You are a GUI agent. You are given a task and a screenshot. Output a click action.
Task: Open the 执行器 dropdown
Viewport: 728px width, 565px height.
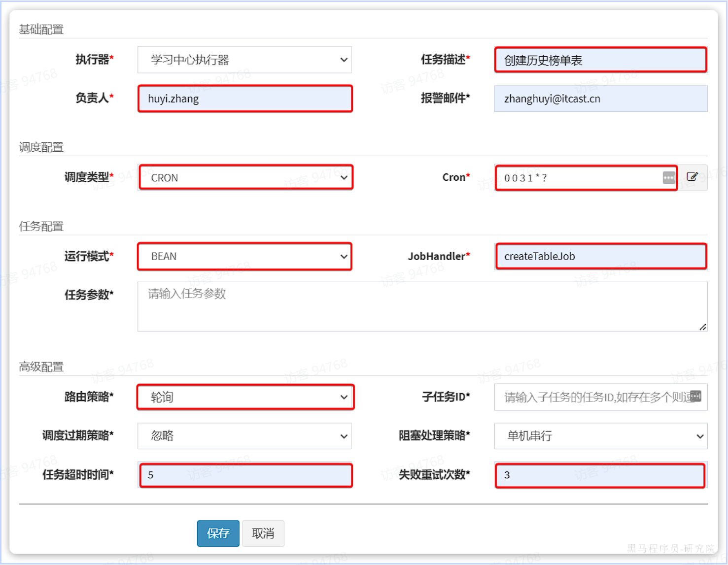(x=244, y=60)
